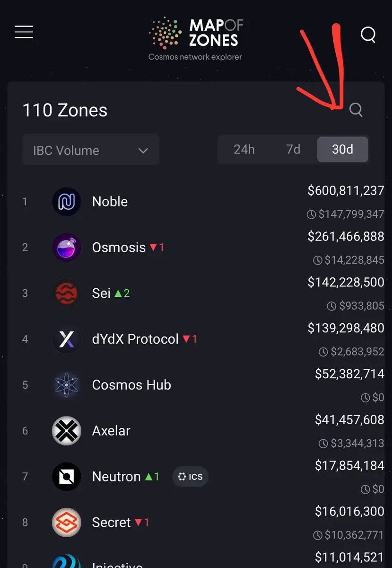Click the Axelar zone icon

coord(66,431)
